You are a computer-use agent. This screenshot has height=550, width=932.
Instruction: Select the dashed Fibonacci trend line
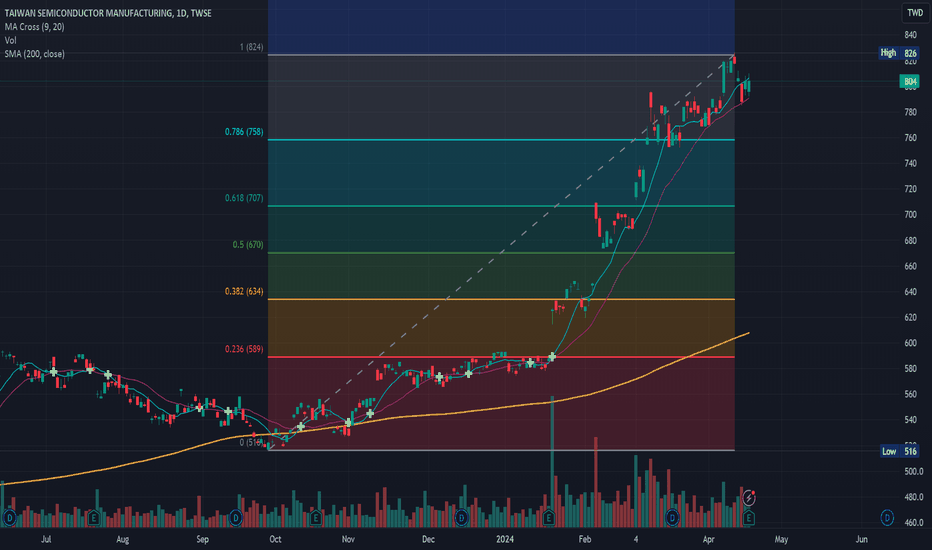click(501, 252)
